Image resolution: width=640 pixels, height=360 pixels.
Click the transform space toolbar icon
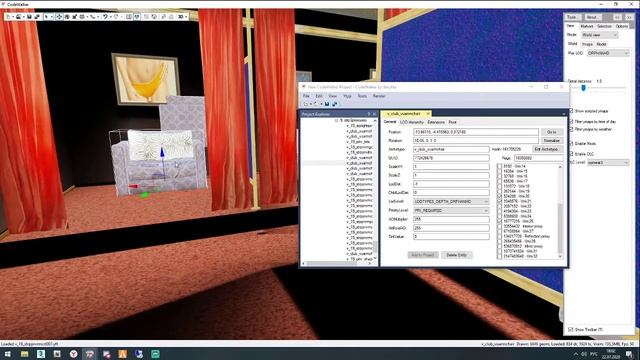[81, 17]
